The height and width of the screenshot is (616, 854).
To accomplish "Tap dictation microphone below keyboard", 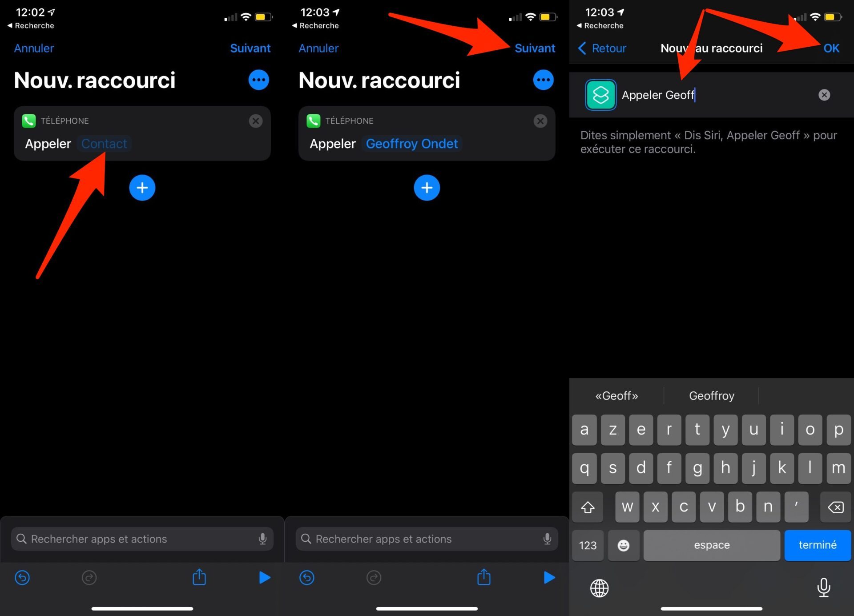I will pyautogui.click(x=824, y=588).
